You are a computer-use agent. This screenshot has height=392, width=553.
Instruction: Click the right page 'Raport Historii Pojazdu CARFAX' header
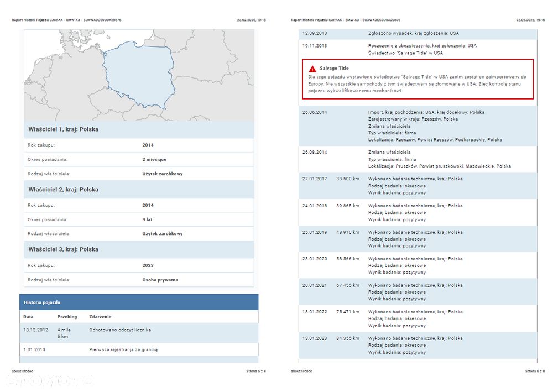(x=346, y=20)
